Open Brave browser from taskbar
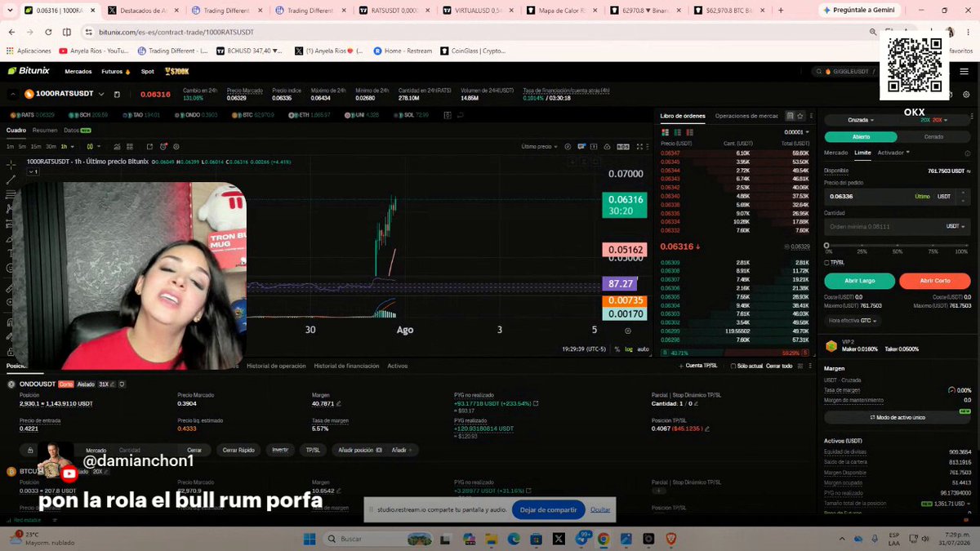The height and width of the screenshot is (551, 980). (x=670, y=539)
